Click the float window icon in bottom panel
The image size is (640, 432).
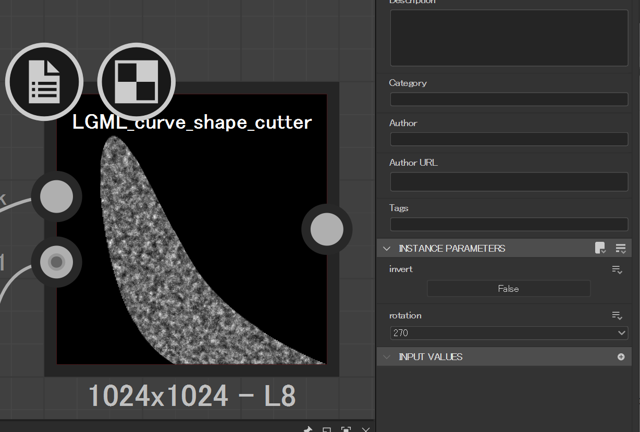(x=327, y=429)
